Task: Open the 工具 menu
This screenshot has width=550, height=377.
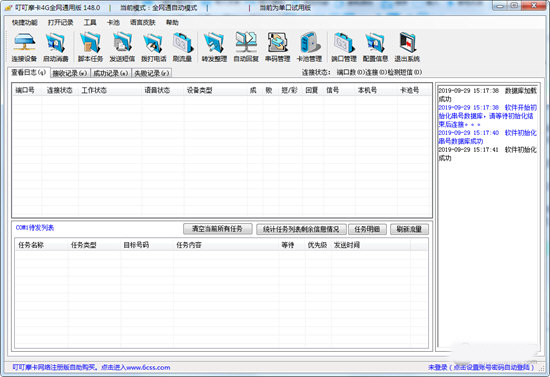Action: (90, 22)
